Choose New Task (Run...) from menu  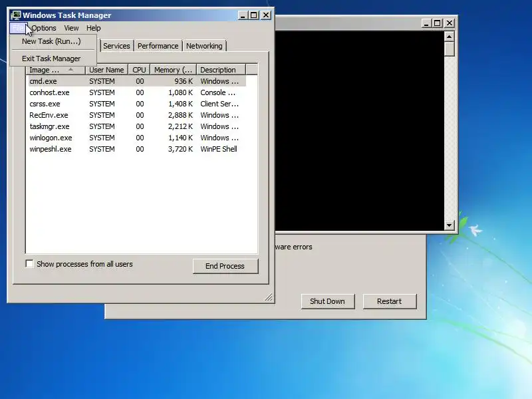click(52, 41)
